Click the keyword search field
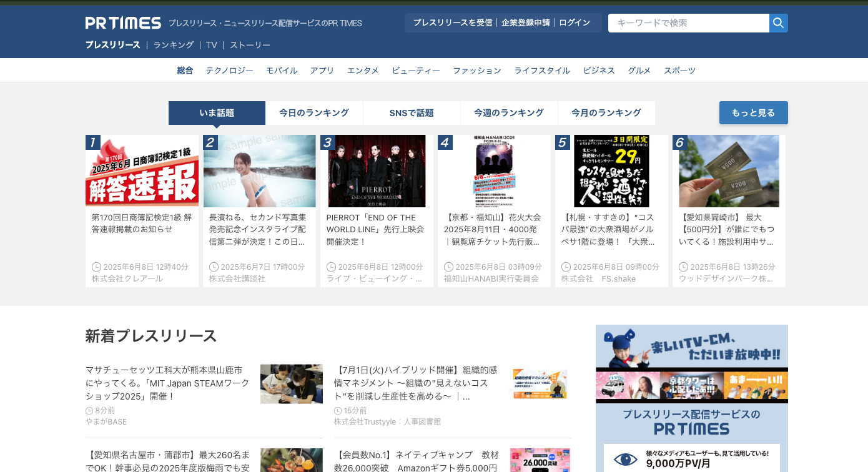 point(689,23)
